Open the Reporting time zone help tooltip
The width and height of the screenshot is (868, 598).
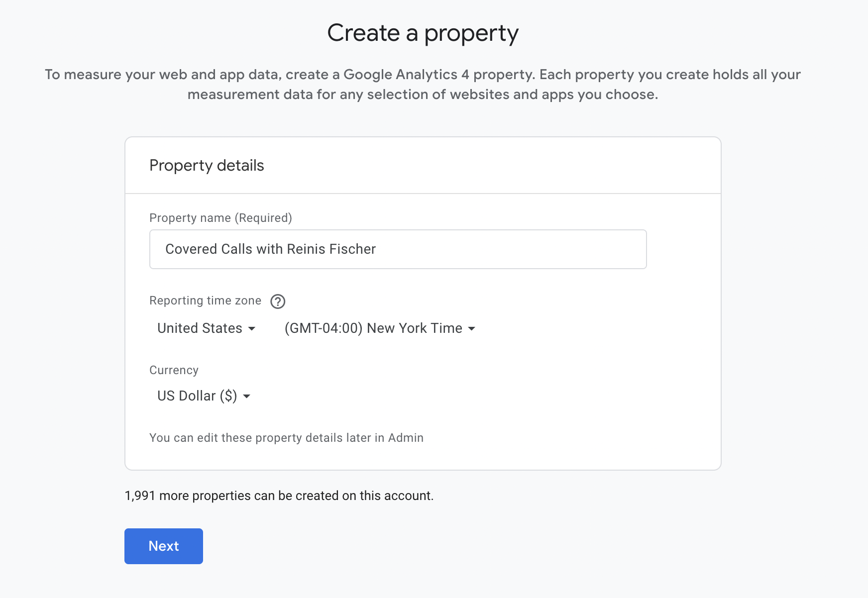click(x=278, y=301)
